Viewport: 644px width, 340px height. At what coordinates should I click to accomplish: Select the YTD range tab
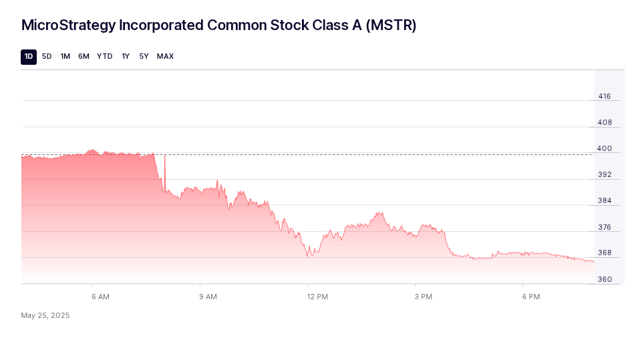click(105, 57)
